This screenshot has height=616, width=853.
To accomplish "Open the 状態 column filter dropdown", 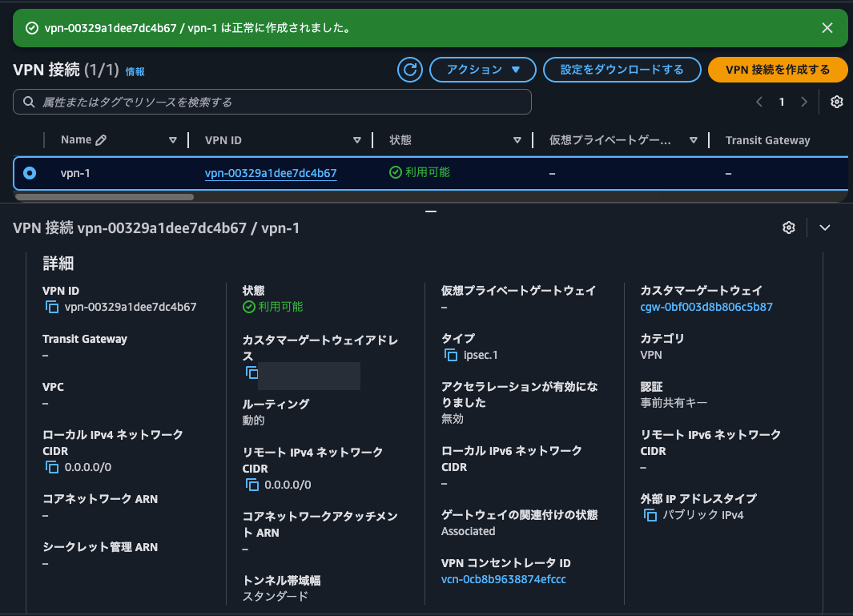I will click(517, 139).
